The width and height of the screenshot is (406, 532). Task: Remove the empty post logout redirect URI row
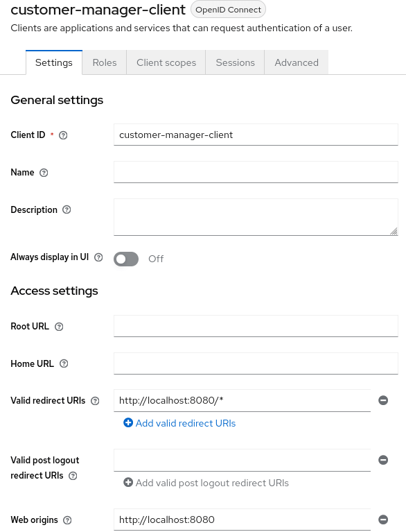pyautogui.click(x=383, y=460)
